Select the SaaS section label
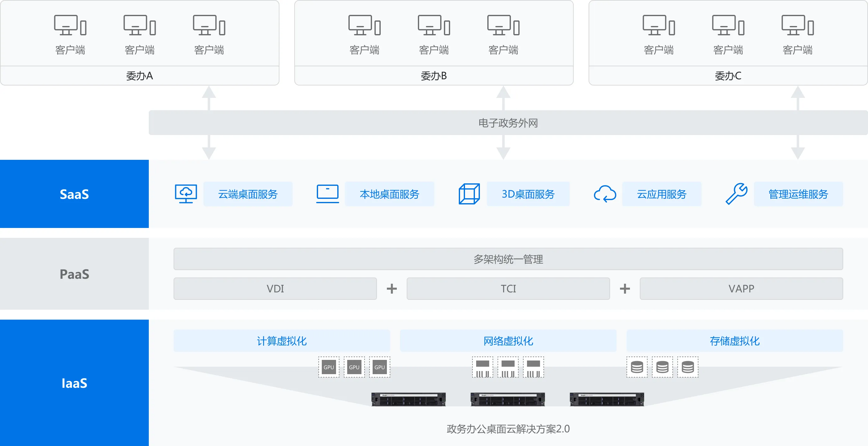This screenshot has width=868, height=446. [x=74, y=194]
